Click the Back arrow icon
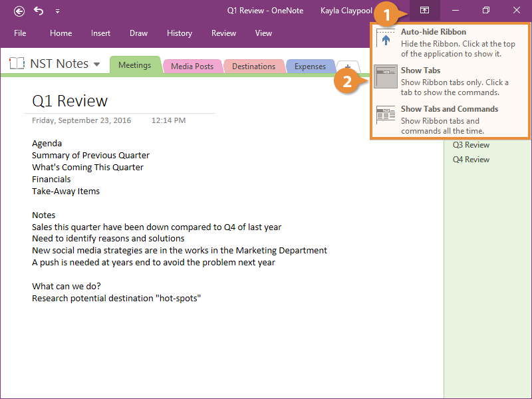 [x=19, y=11]
